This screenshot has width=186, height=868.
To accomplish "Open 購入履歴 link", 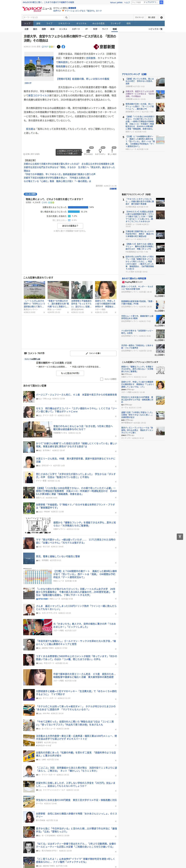I will click(152, 18).
